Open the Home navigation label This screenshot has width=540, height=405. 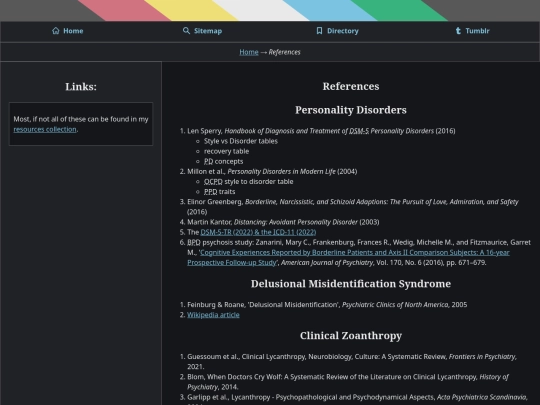tap(73, 31)
